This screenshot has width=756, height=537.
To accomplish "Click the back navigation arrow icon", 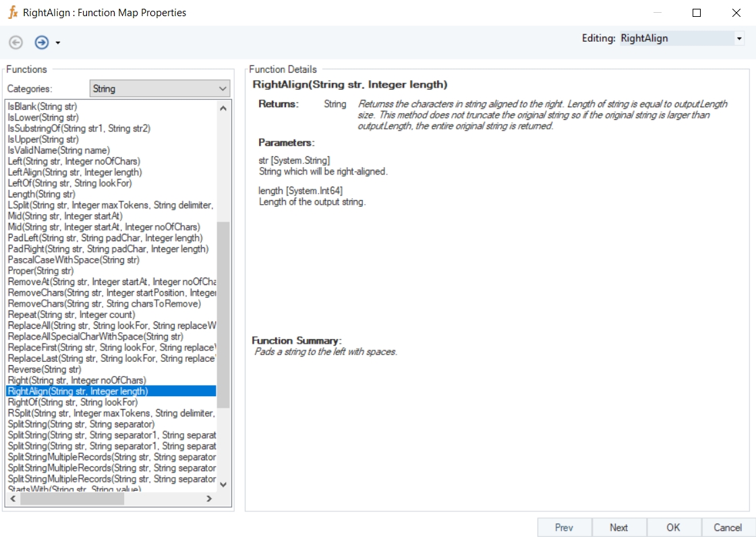I will (16, 42).
